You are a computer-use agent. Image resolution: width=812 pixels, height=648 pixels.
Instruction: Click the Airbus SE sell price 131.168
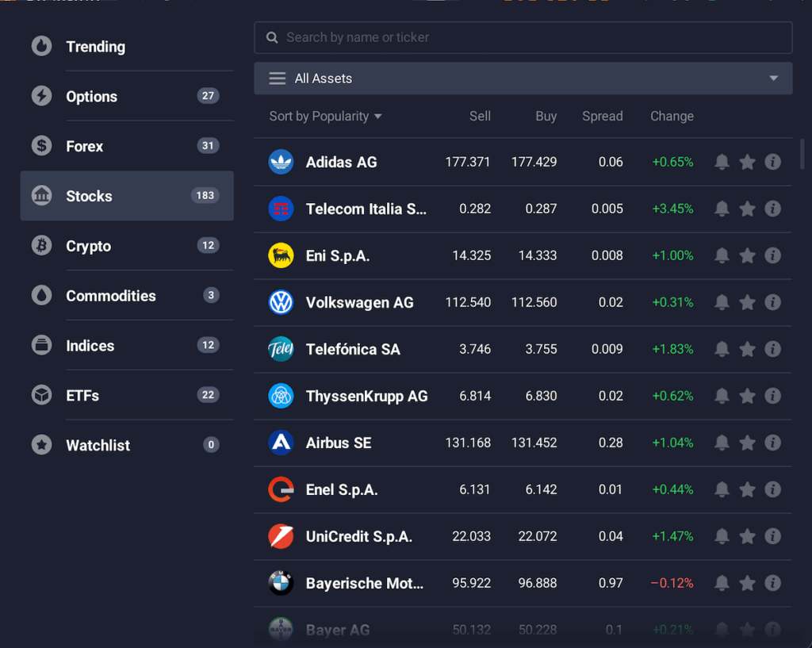tap(468, 443)
